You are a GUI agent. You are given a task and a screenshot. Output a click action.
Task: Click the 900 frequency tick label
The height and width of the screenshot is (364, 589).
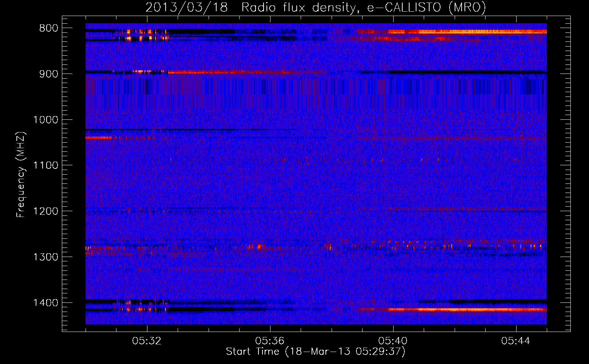pos(49,74)
